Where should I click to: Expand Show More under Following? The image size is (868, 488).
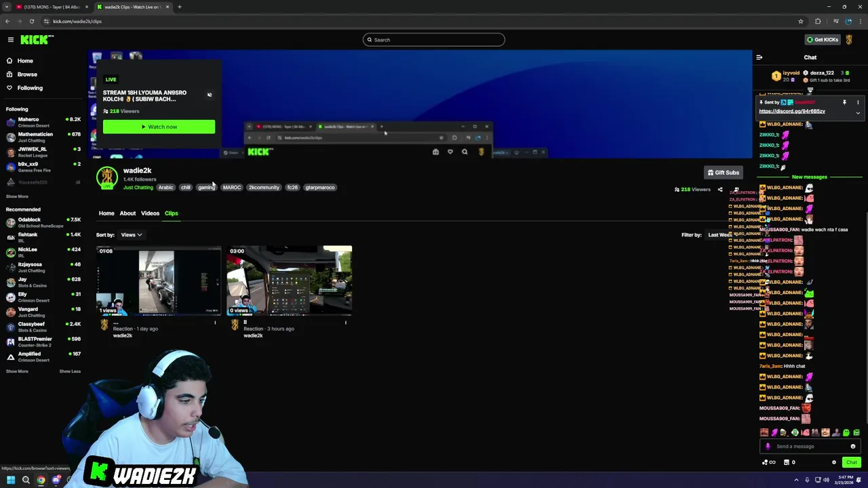point(17,197)
